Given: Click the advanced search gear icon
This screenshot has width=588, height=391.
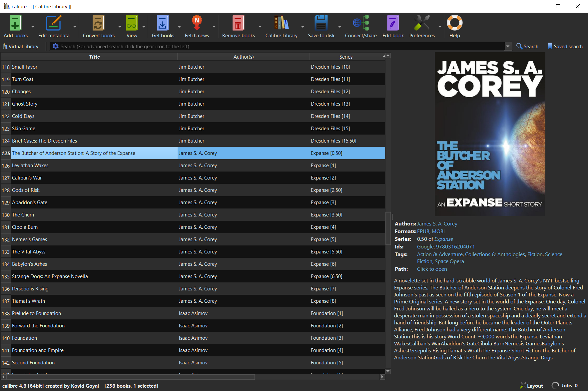Looking at the screenshot, I should (55, 47).
